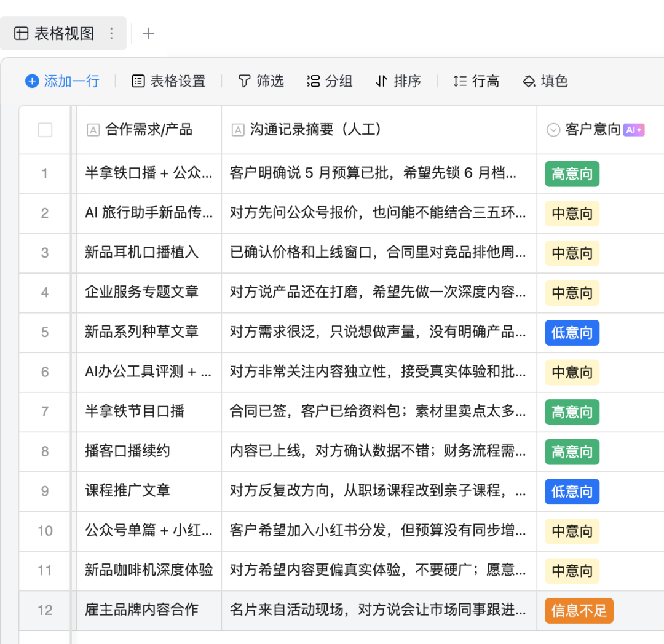Open the 高意向 tag in row 1
This screenshot has width=664, height=644.
tap(572, 173)
